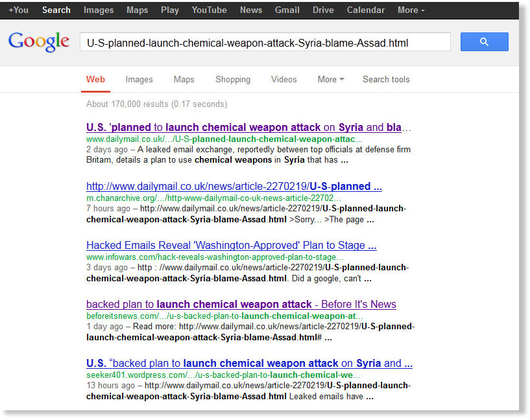Click the "7 hours ago" snippet text

247,214
